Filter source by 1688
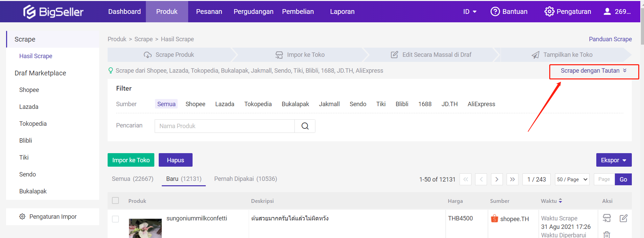 click(425, 104)
